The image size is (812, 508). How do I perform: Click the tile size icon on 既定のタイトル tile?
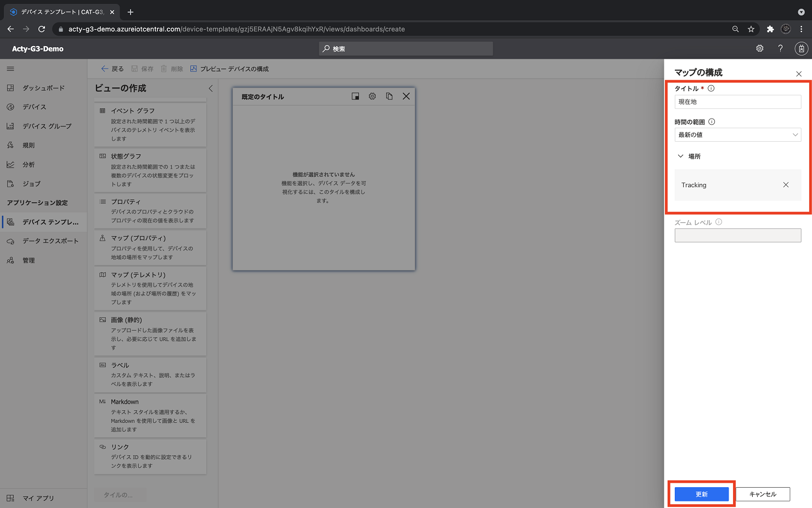click(x=356, y=97)
